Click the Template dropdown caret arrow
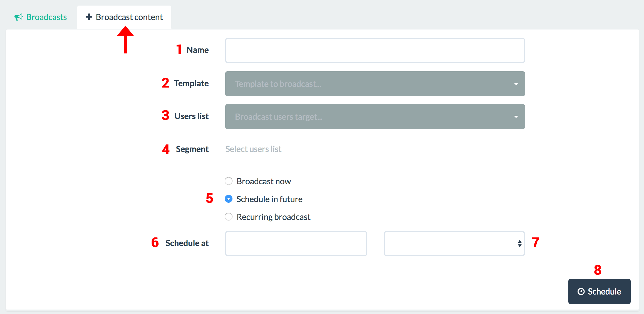The height and width of the screenshot is (314, 644). pos(516,84)
